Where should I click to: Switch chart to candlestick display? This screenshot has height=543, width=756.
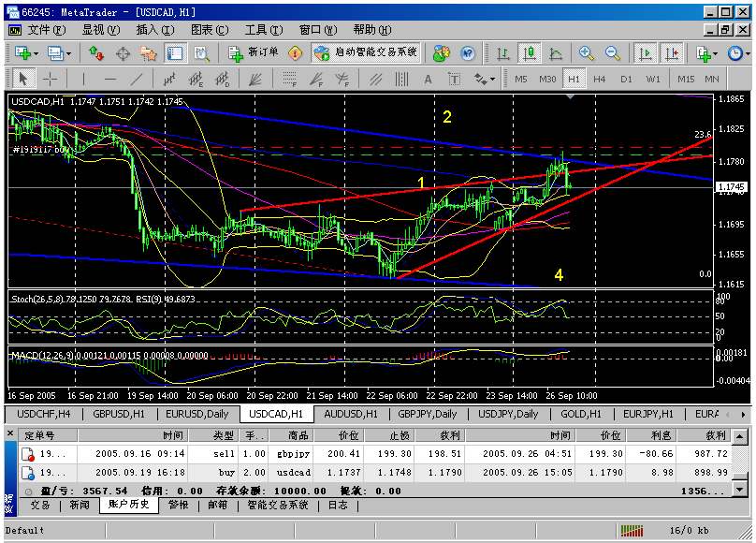[x=530, y=53]
